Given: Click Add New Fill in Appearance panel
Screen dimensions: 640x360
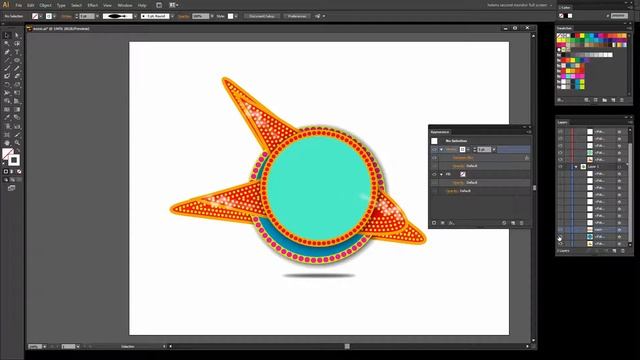Looking at the screenshot, I should coord(443,223).
